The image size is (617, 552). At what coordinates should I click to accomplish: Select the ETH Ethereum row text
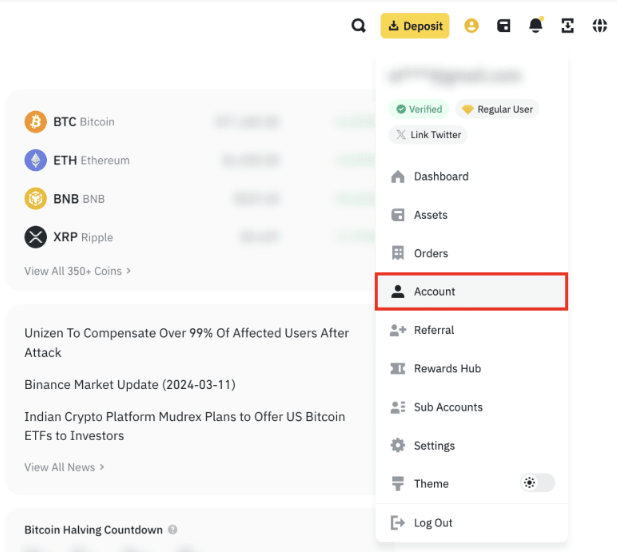point(91,161)
